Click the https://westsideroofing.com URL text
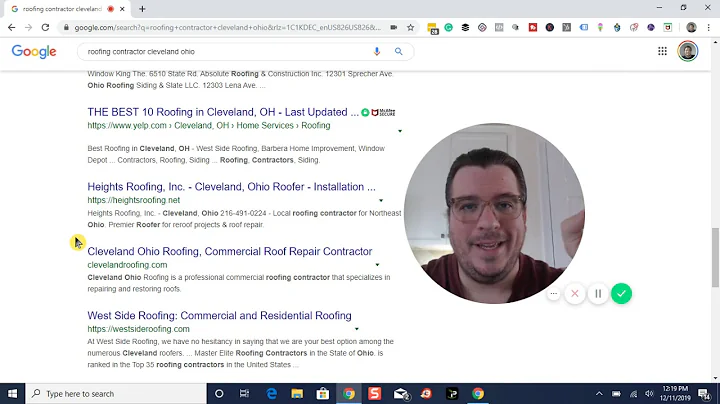 click(x=138, y=329)
